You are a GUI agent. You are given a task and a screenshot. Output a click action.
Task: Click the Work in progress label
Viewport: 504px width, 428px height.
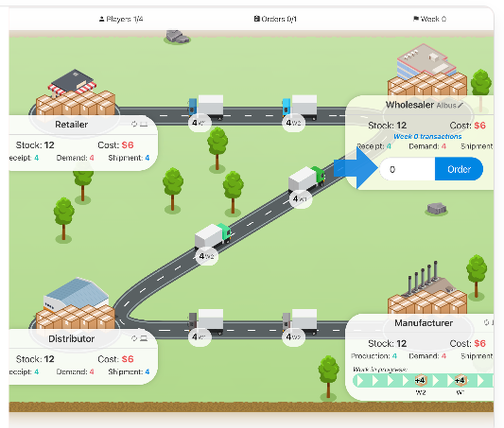(380, 369)
